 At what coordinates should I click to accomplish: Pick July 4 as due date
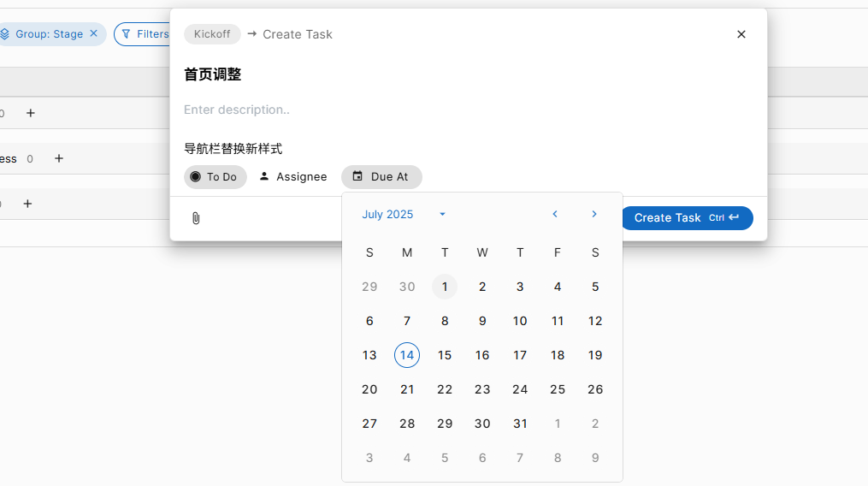pyautogui.click(x=558, y=287)
